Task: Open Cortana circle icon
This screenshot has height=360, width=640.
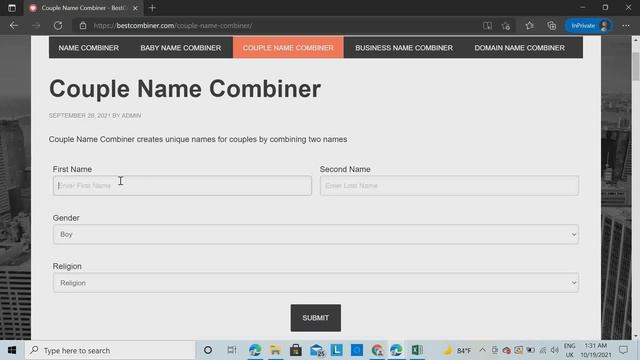Action: (208, 350)
